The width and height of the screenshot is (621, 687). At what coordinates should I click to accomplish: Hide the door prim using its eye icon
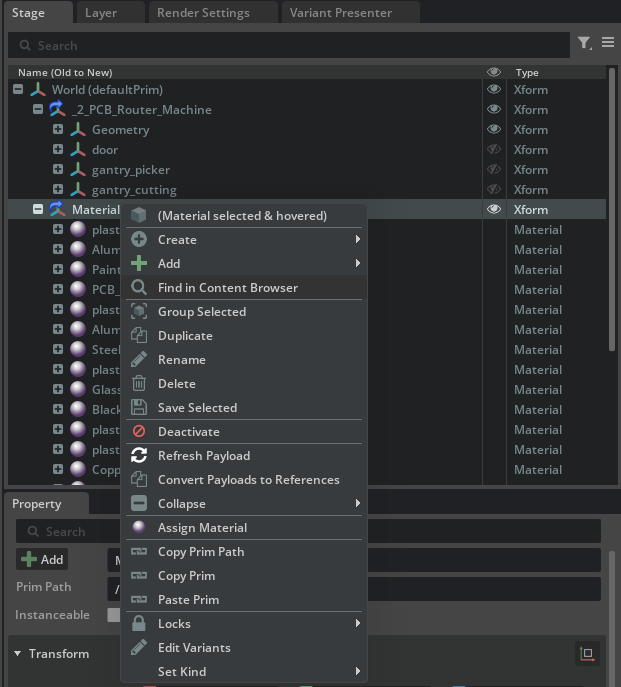coord(493,150)
